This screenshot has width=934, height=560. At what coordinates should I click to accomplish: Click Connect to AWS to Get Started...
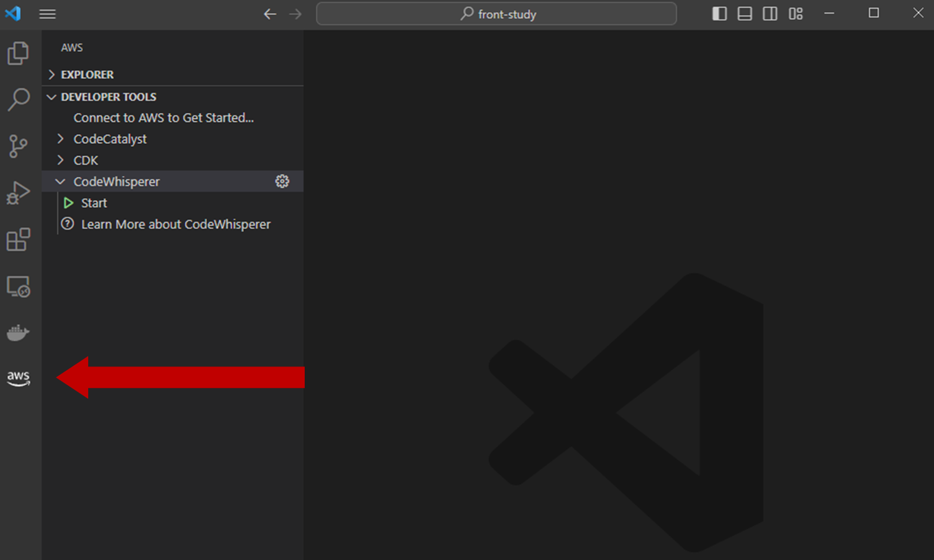coord(164,118)
